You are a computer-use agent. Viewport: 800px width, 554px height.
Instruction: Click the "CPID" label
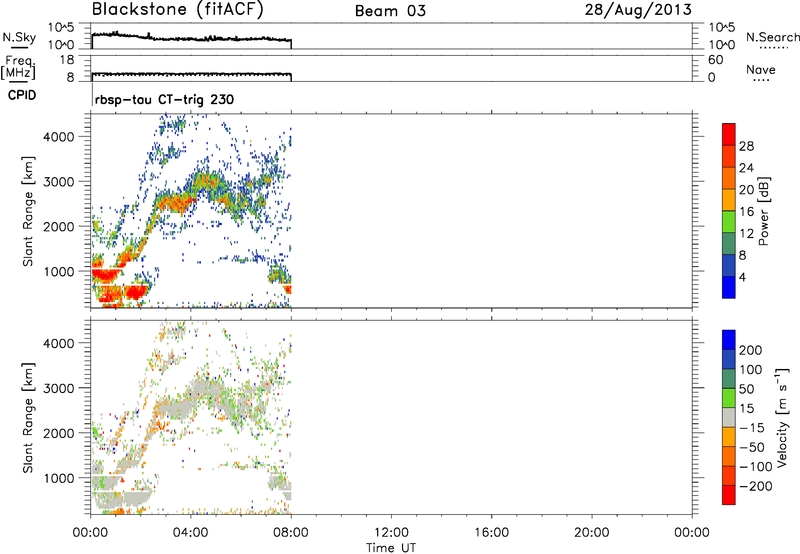tap(21, 95)
